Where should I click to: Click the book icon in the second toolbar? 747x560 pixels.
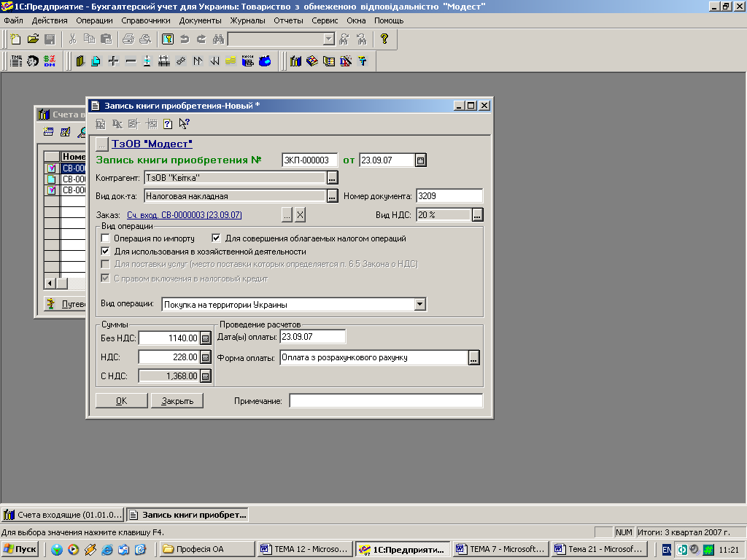80,61
